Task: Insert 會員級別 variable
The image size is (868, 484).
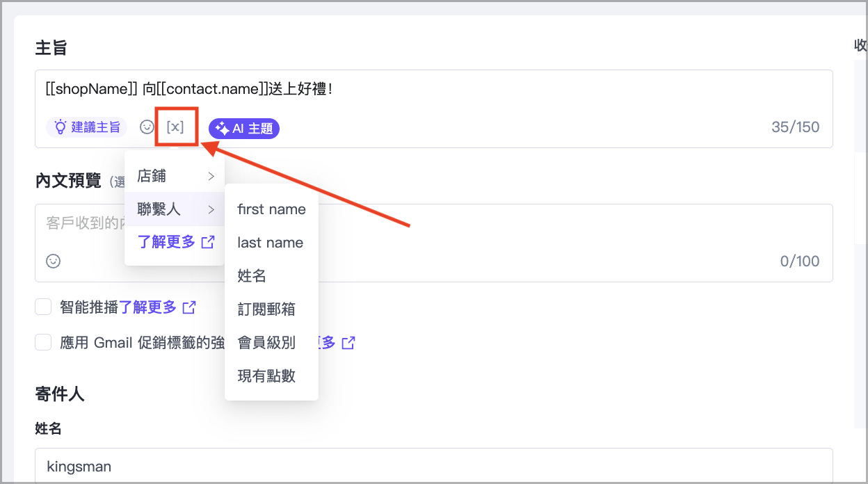Action: click(266, 343)
